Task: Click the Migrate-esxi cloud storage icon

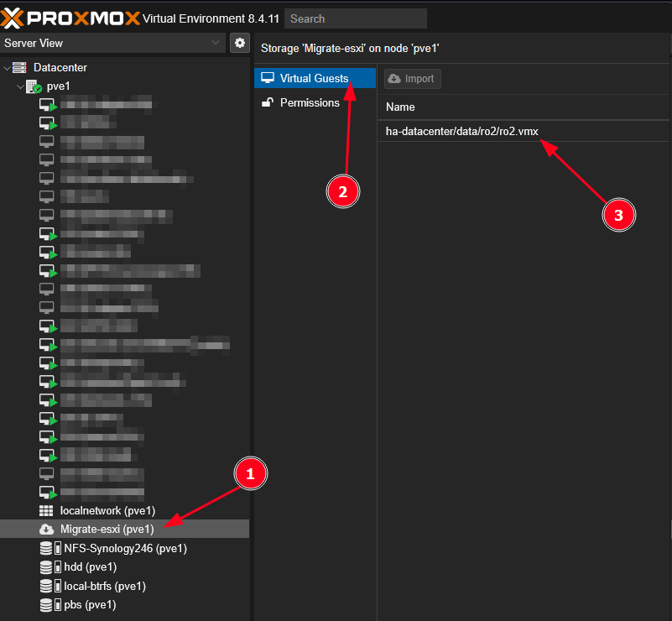Action: tap(46, 530)
